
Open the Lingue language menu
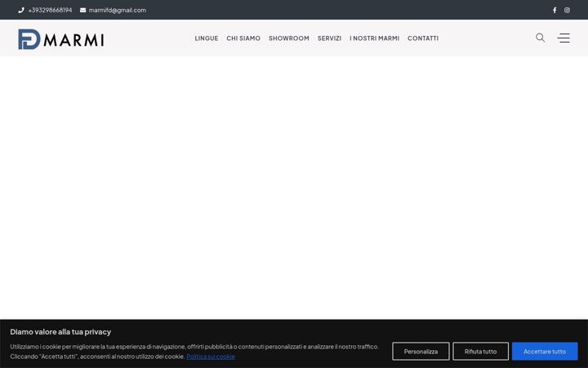pos(207,38)
